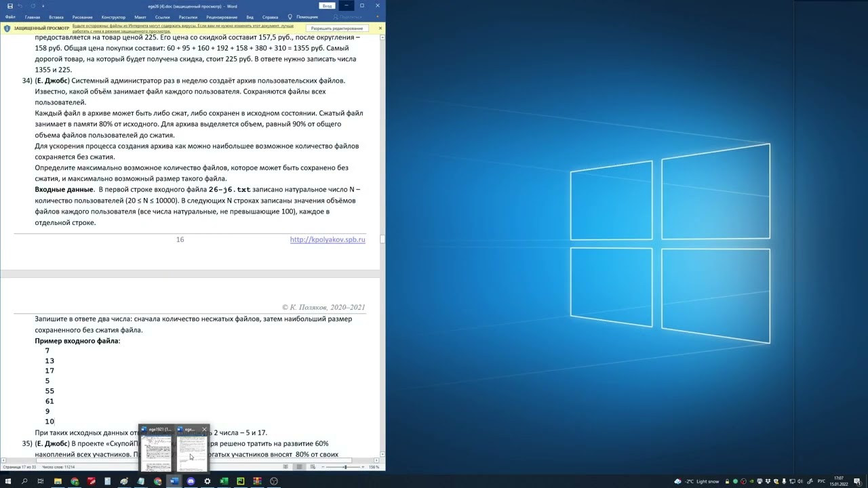Viewport: 868px width, 488px height.
Task: Open Excel from the taskbar
Action: click(x=224, y=481)
